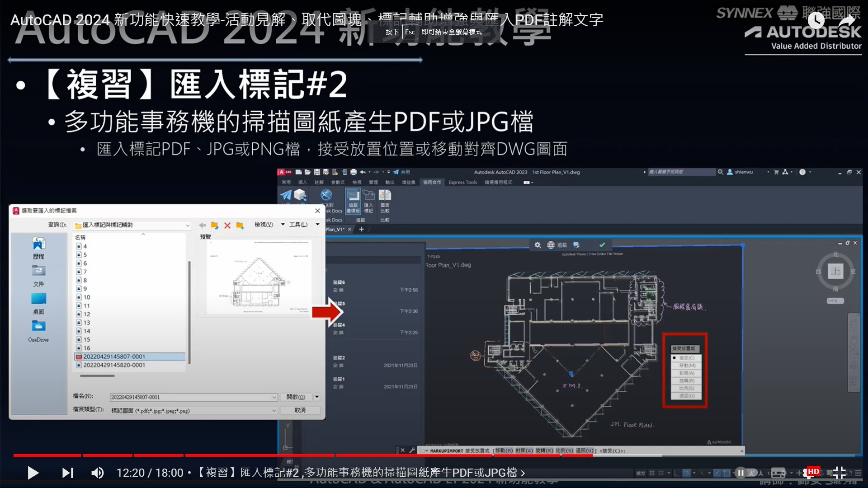Viewport: 868px width, 488px height.
Task: Switch to the Express Tools ribbon tab
Action: (x=462, y=182)
